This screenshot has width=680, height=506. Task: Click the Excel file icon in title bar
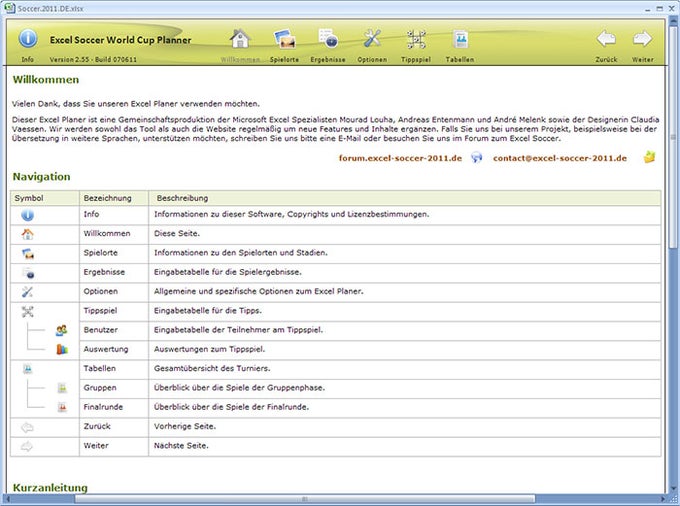[x=9, y=7]
